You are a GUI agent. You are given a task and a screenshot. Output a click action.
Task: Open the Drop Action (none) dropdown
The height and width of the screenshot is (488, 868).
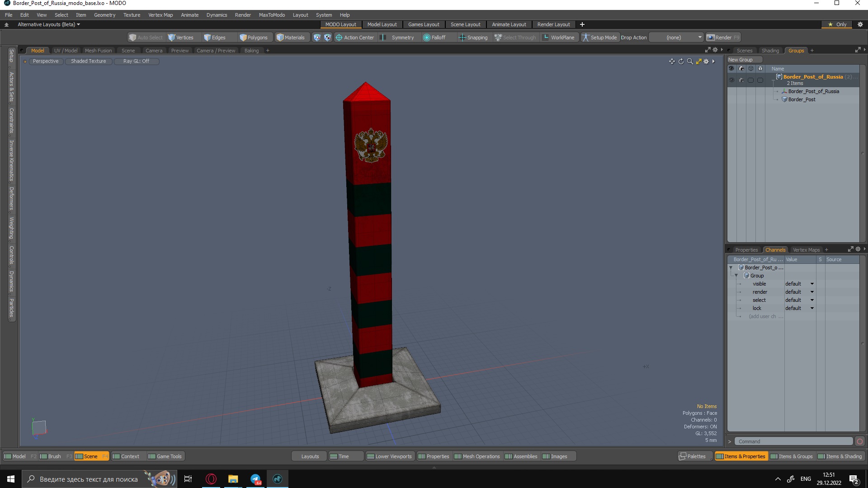pyautogui.click(x=676, y=38)
